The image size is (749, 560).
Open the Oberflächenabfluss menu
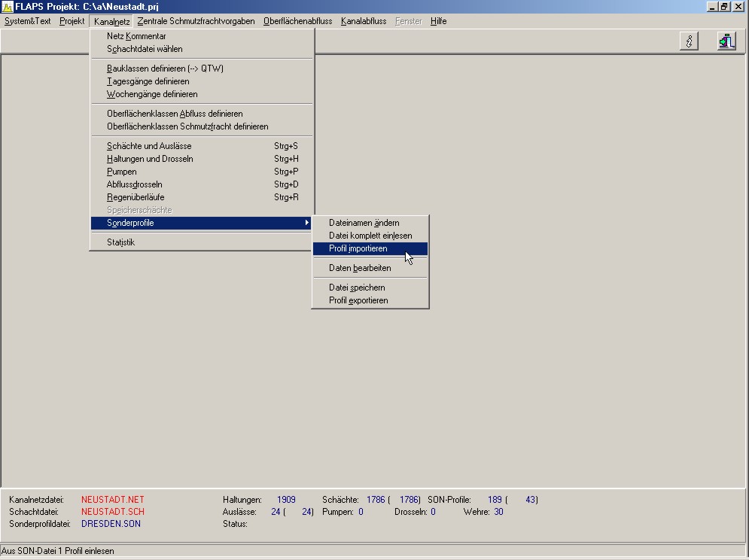coord(297,21)
